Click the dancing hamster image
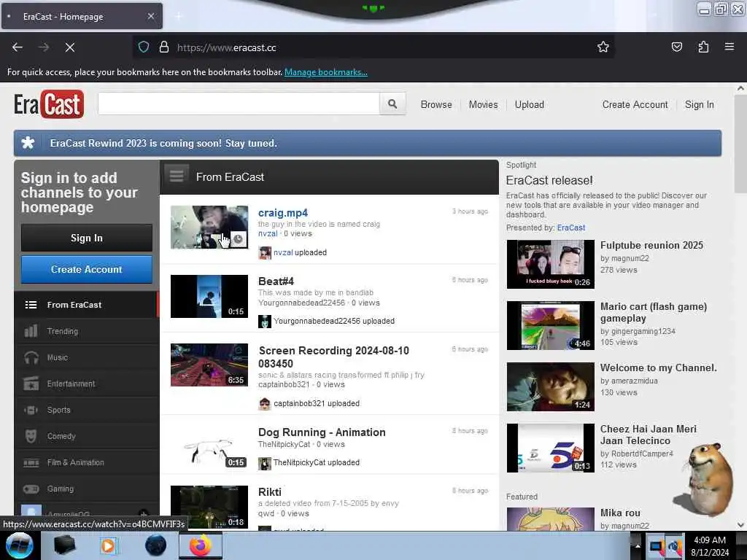 click(704, 478)
